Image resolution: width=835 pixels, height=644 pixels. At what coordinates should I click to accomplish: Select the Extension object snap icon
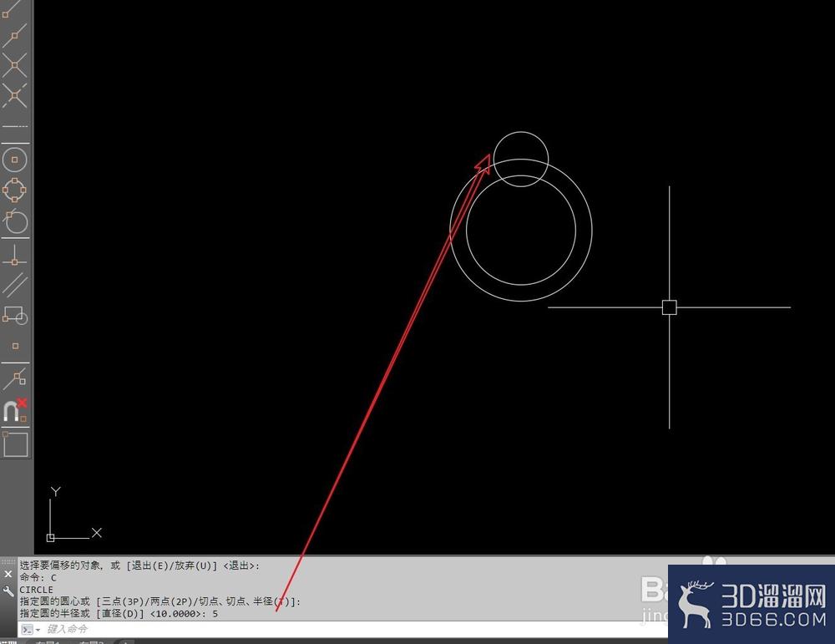14,126
